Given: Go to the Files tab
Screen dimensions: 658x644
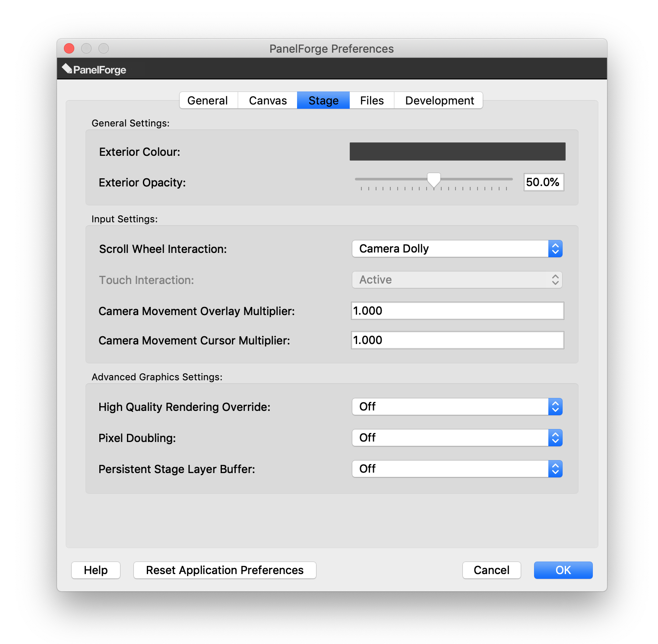Looking at the screenshot, I should [372, 101].
